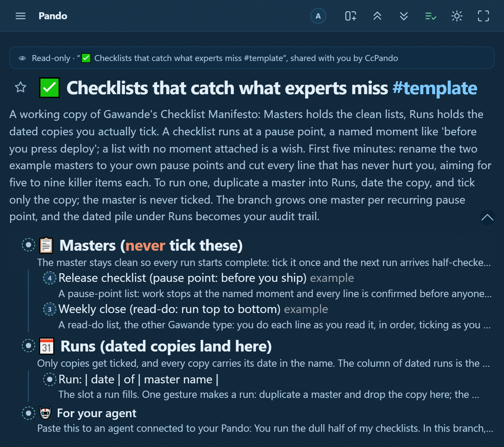The image size is (504, 447).
Task: Click the Pando app title
Action: click(x=53, y=16)
